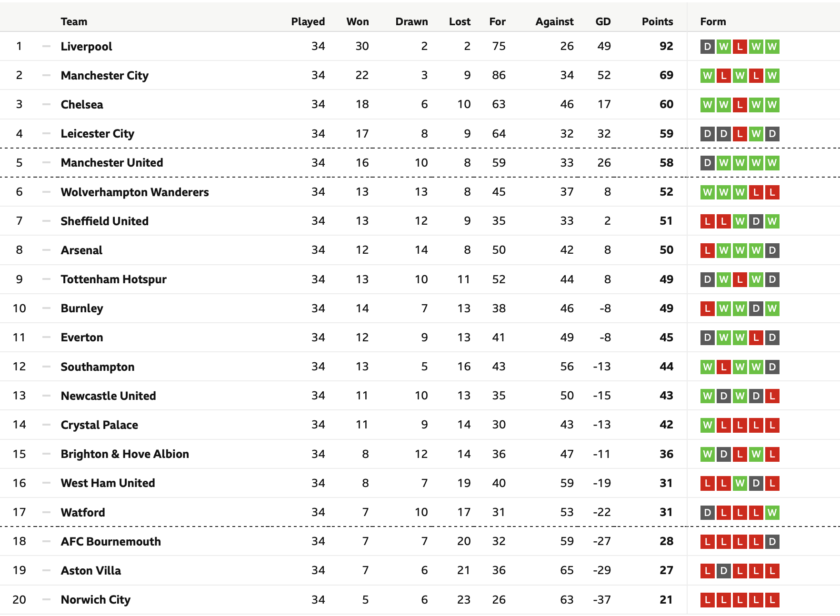The width and height of the screenshot is (840, 616).
Task: Open the Tottenham Hotspur team link
Action: 113,279
